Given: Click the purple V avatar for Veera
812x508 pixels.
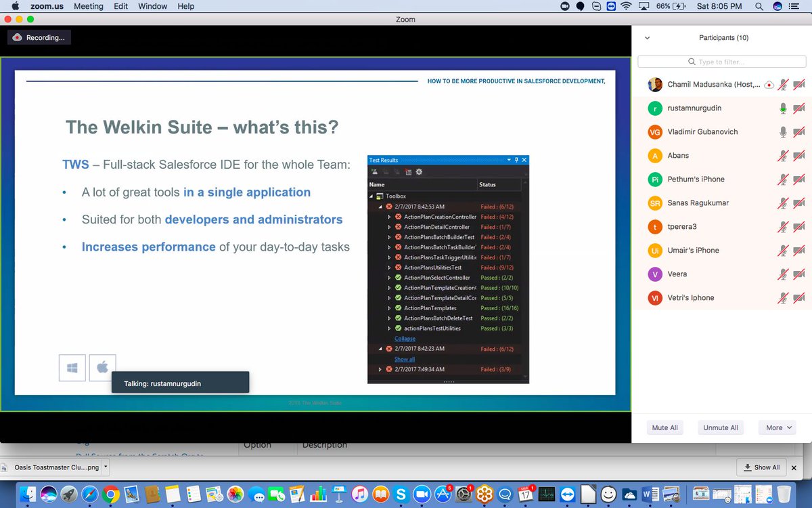Looking at the screenshot, I should pyautogui.click(x=655, y=274).
